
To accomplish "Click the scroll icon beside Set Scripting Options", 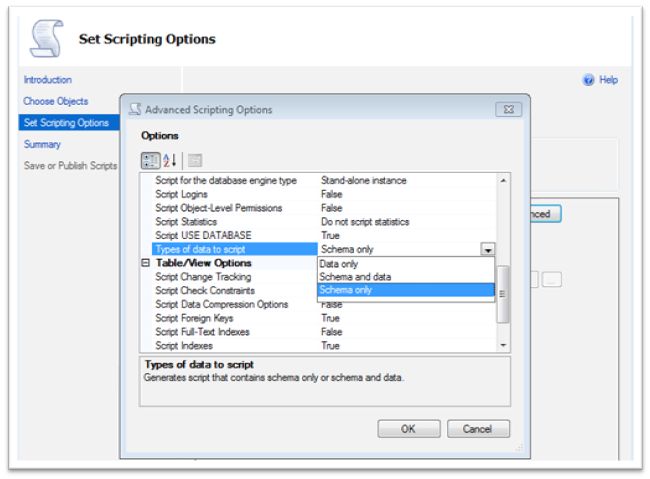I will coord(46,38).
